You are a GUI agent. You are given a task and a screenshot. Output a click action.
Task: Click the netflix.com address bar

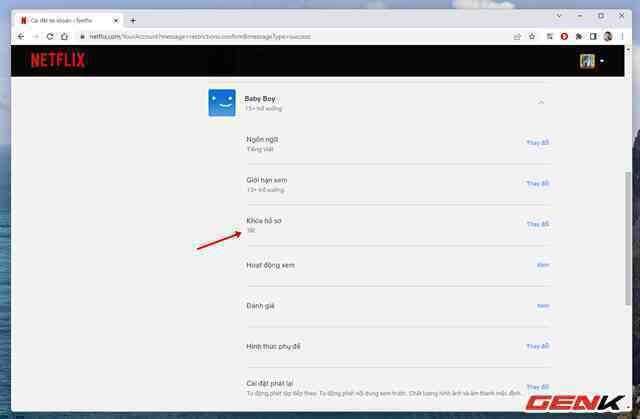[294, 36]
